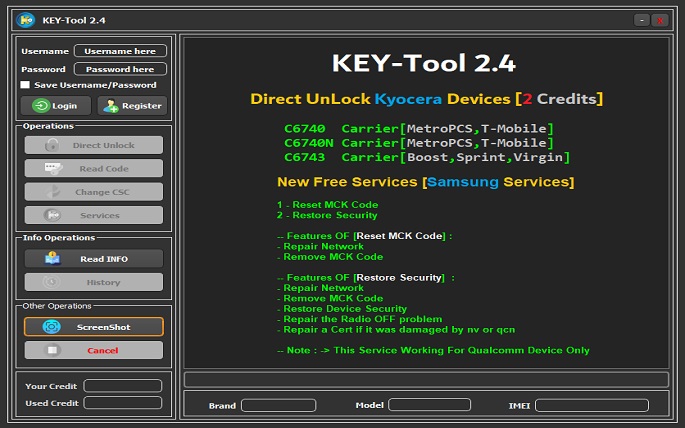This screenshot has width=685, height=428.
Task: Click the '2 - Restore Security' line
Action: click(x=327, y=215)
